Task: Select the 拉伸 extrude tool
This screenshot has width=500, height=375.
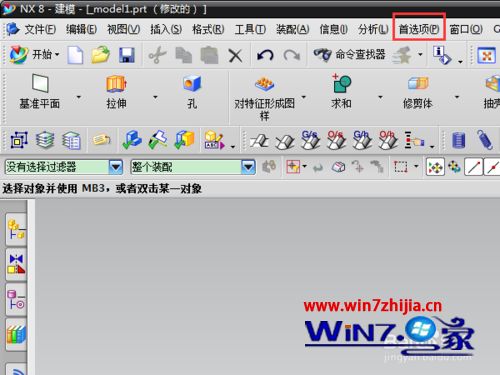Action: tap(116, 92)
